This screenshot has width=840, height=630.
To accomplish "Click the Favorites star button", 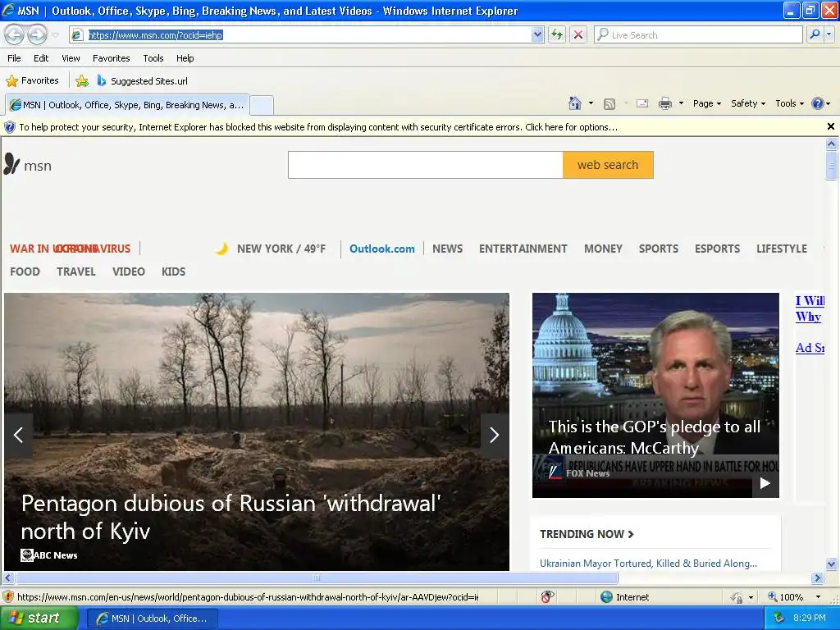I will pos(32,81).
